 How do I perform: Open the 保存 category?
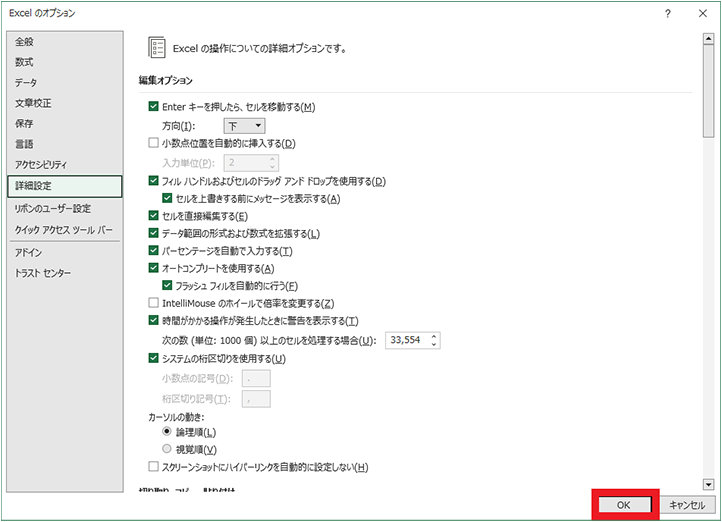(x=64, y=123)
